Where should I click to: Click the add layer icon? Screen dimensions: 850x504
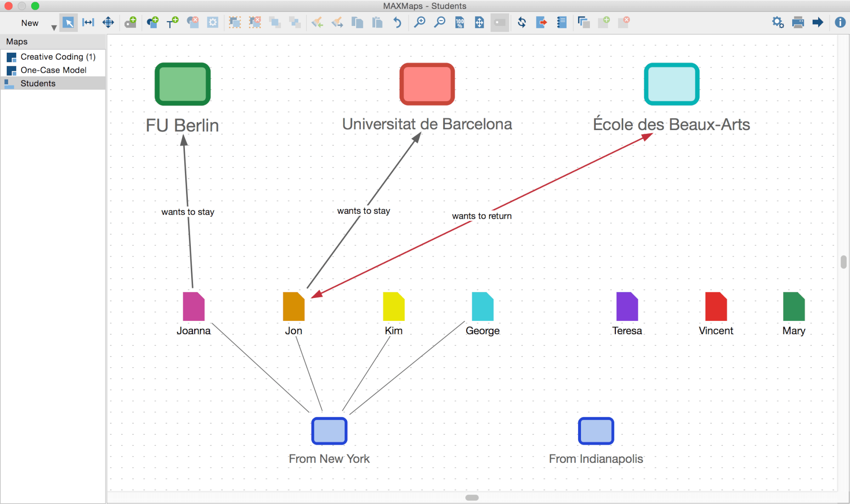pyautogui.click(x=604, y=23)
